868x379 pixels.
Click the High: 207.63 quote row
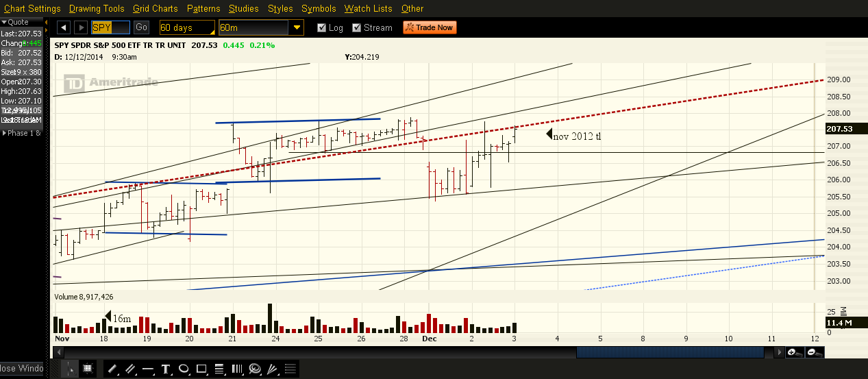point(22,91)
